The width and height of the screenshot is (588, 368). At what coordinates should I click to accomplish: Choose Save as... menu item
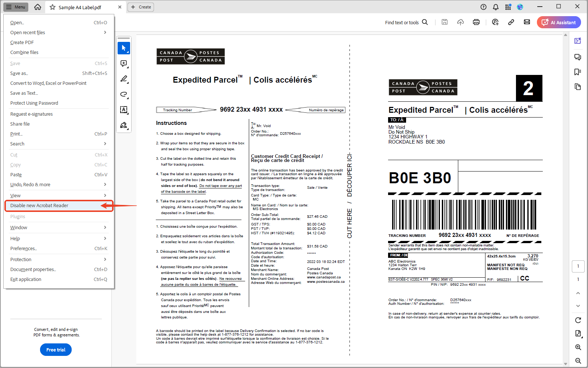pyautogui.click(x=59, y=73)
